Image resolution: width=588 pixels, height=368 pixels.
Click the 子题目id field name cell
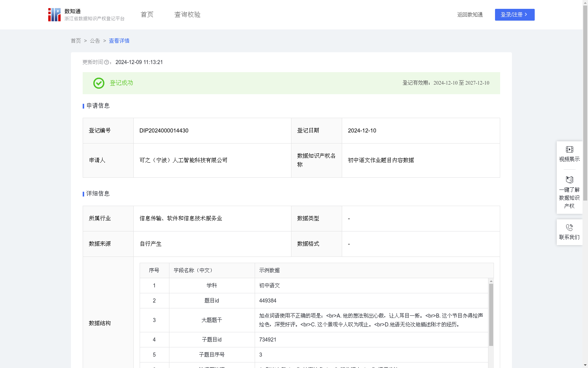click(x=212, y=340)
